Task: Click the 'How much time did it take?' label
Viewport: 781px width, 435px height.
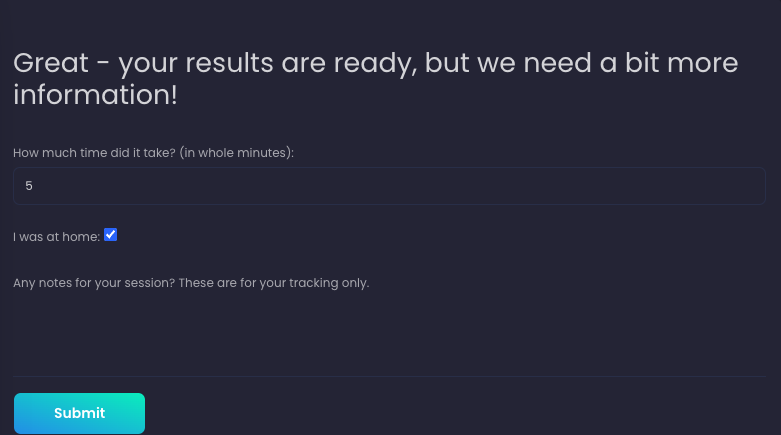Action: (x=94, y=152)
